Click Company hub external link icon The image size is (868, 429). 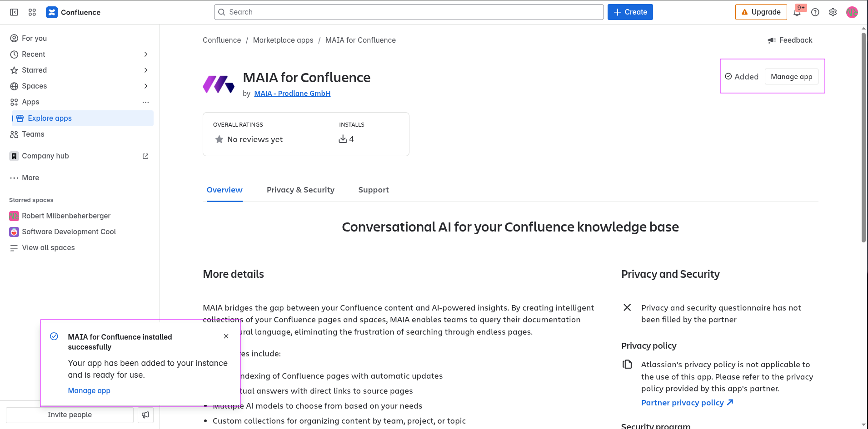tap(145, 156)
